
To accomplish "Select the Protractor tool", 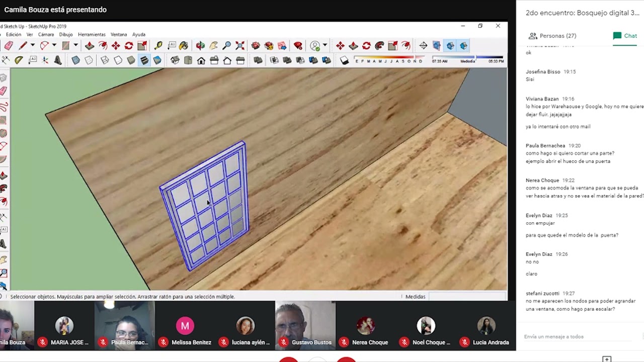I will click(19, 60).
